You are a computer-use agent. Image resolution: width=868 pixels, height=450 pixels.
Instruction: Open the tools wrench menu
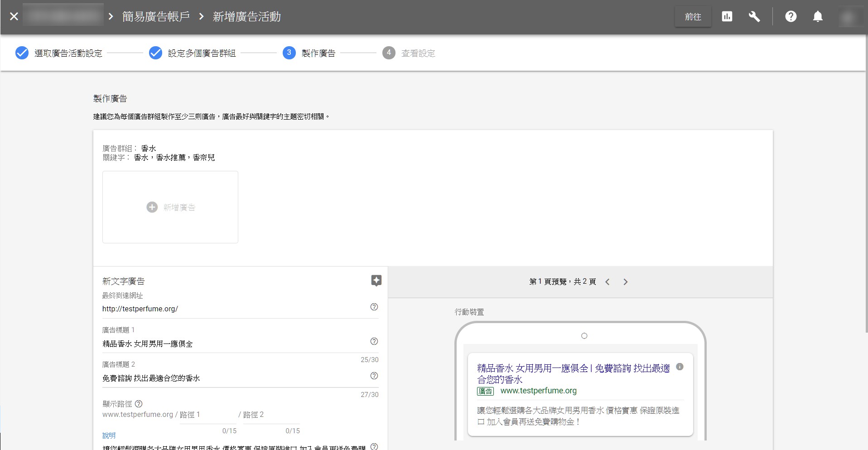pos(754,17)
